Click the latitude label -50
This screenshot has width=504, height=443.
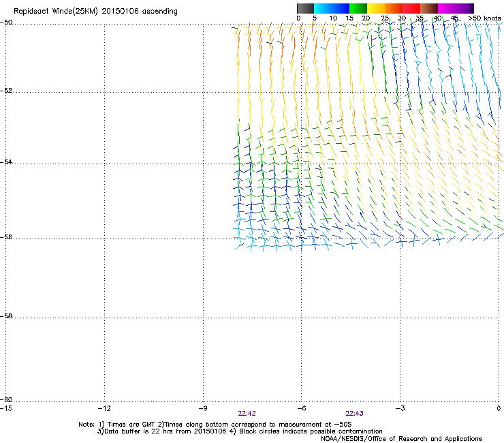tap(6, 22)
